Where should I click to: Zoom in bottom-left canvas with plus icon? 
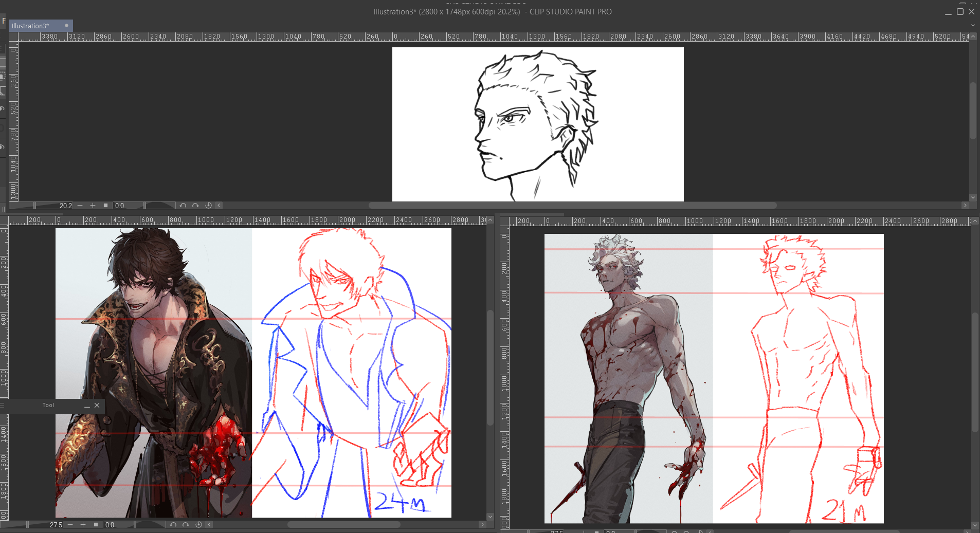83,525
